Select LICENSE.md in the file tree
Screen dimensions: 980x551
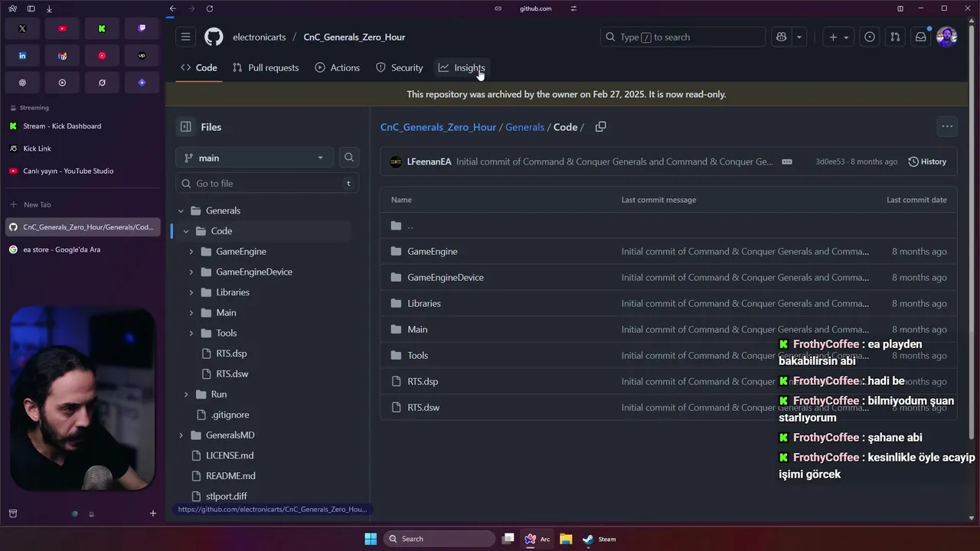tap(230, 455)
